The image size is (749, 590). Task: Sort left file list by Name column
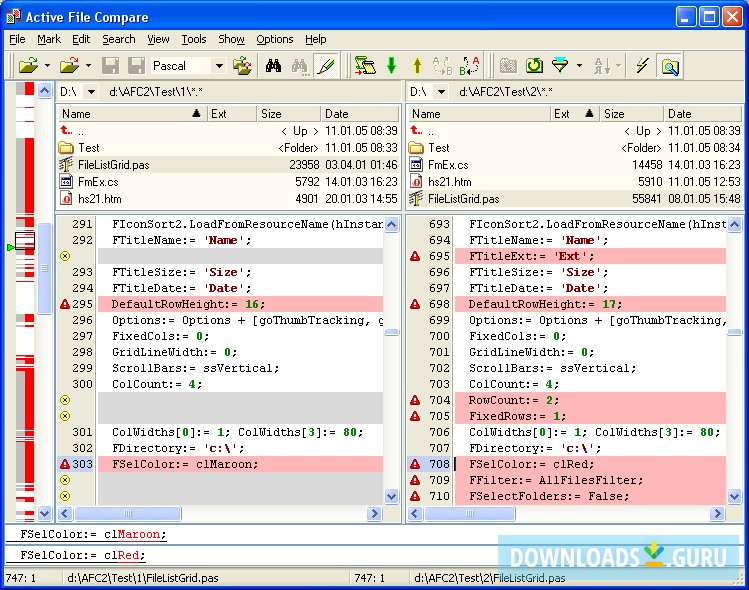[x=132, y=114]
